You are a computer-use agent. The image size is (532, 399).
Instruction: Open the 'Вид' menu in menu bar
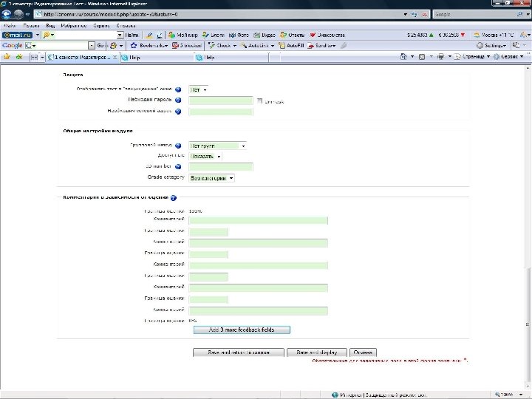coord(51,25)
